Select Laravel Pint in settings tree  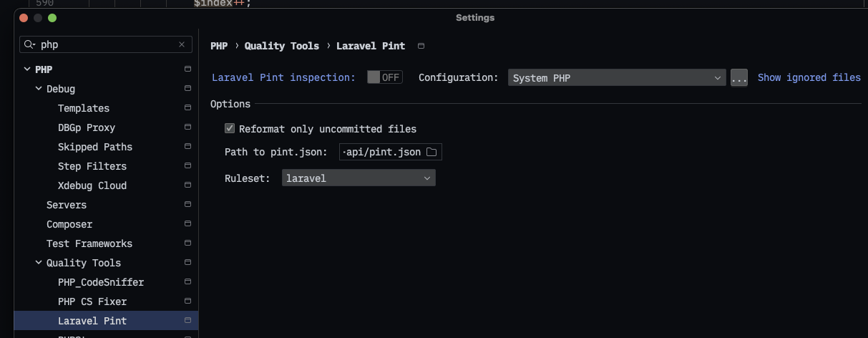92,321
